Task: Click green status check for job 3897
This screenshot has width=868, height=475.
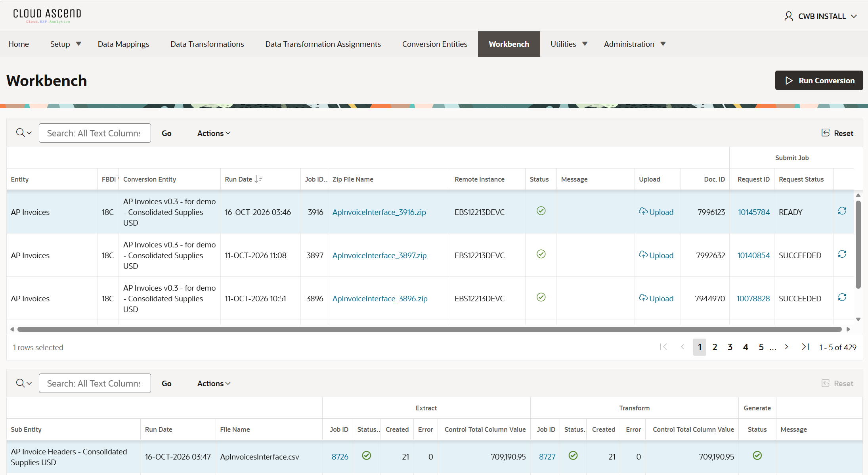Action: 541,254
